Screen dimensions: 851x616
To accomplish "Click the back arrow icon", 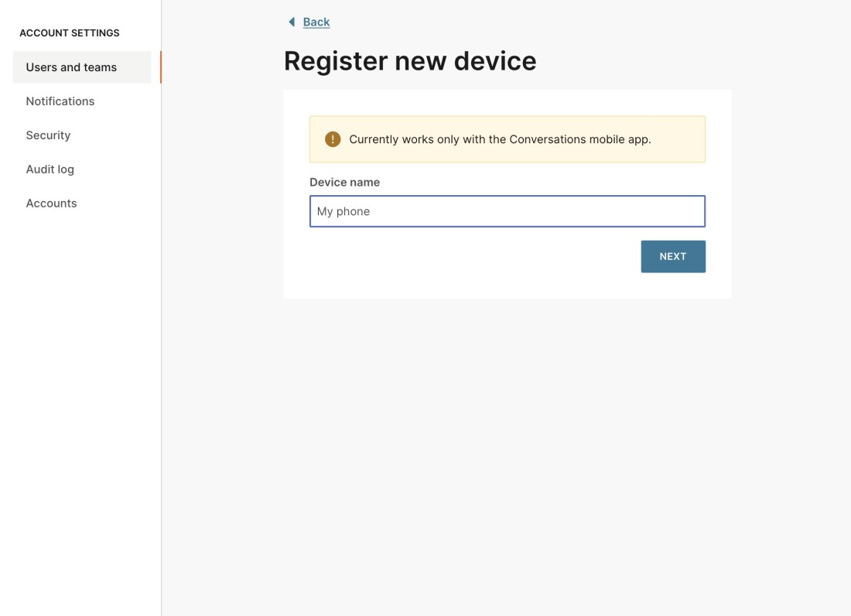I will (x=292, y=22).
